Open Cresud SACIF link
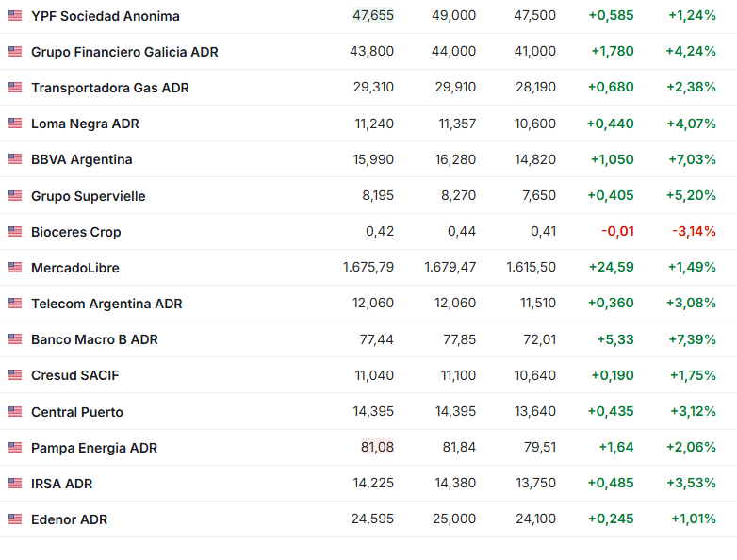 pyautogui.click(x=75, y=375)
